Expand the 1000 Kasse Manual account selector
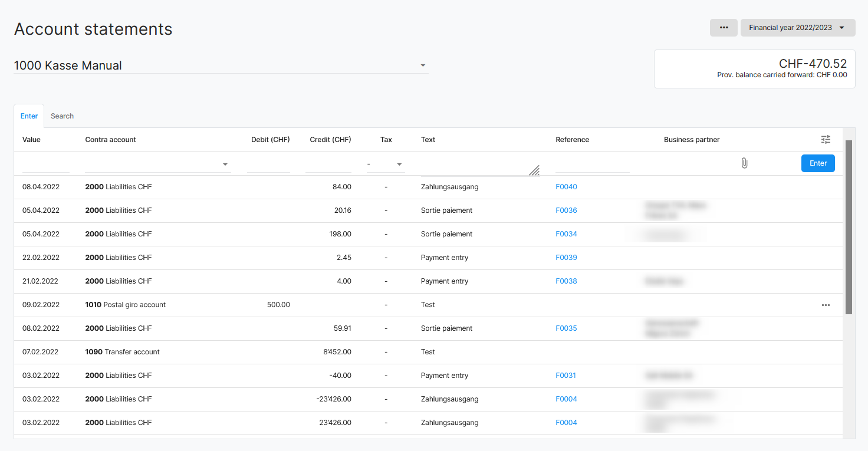The height and width of the screenshot is (451, 868). pyautogui.click(x=423, y=65)
